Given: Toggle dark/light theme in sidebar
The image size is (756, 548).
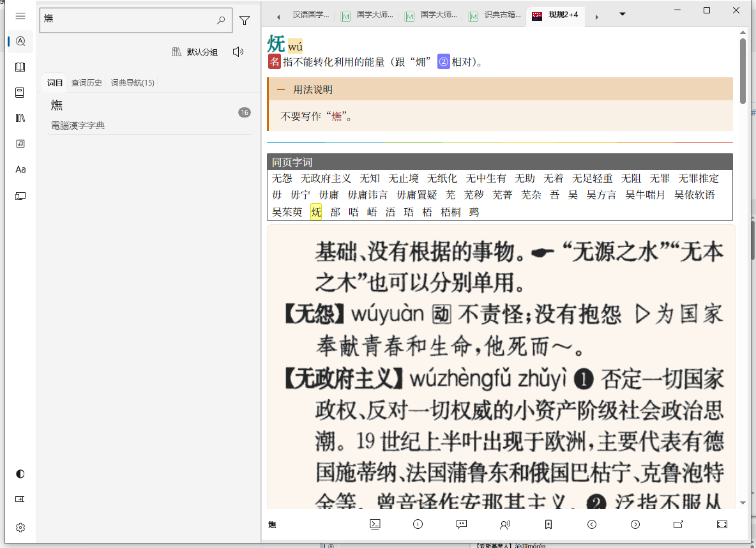Looking at the screenshot, I should pos(20,473).
